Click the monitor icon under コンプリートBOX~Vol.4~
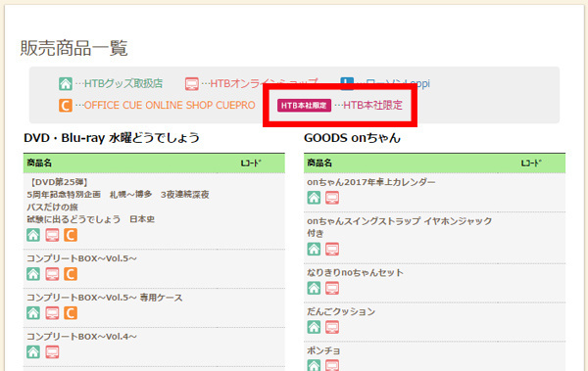This screenshot has height=371, width=588. pyautogui.click(x=52, y=351)
